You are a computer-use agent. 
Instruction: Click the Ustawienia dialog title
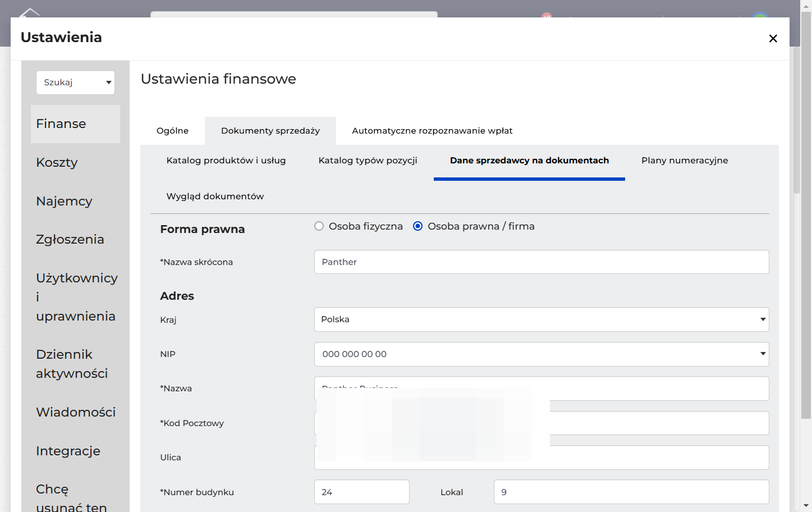(x=61, y=38)
